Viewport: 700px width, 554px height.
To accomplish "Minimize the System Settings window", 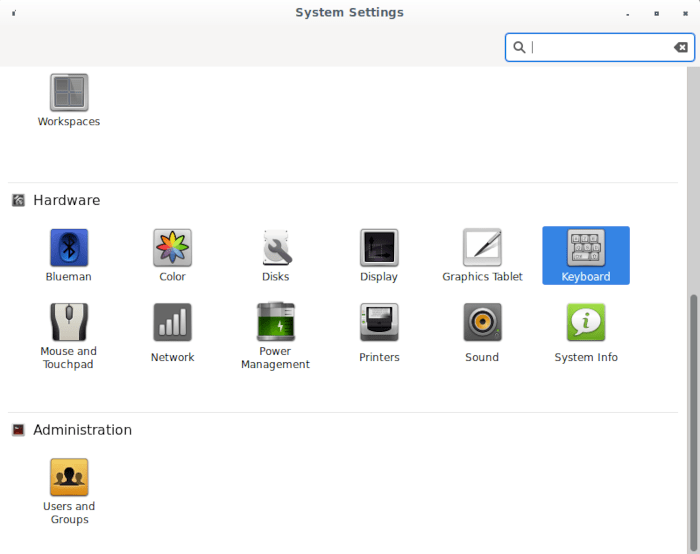I will click(628, 14).
